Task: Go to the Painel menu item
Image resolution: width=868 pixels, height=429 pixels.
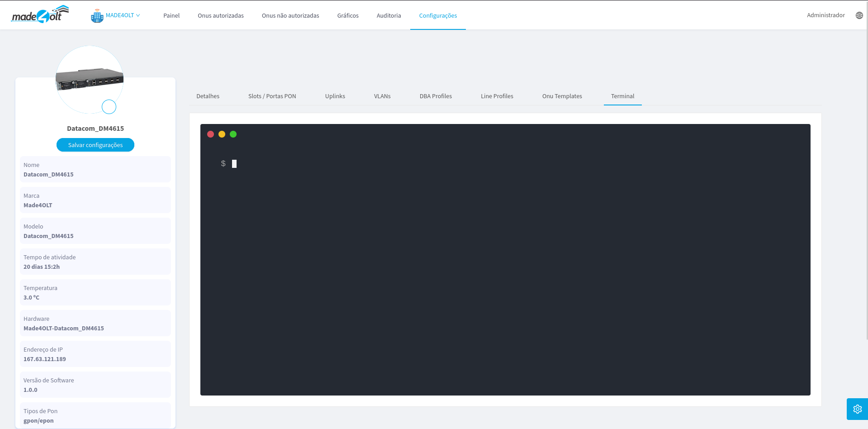Action: [x=171, y=16]
